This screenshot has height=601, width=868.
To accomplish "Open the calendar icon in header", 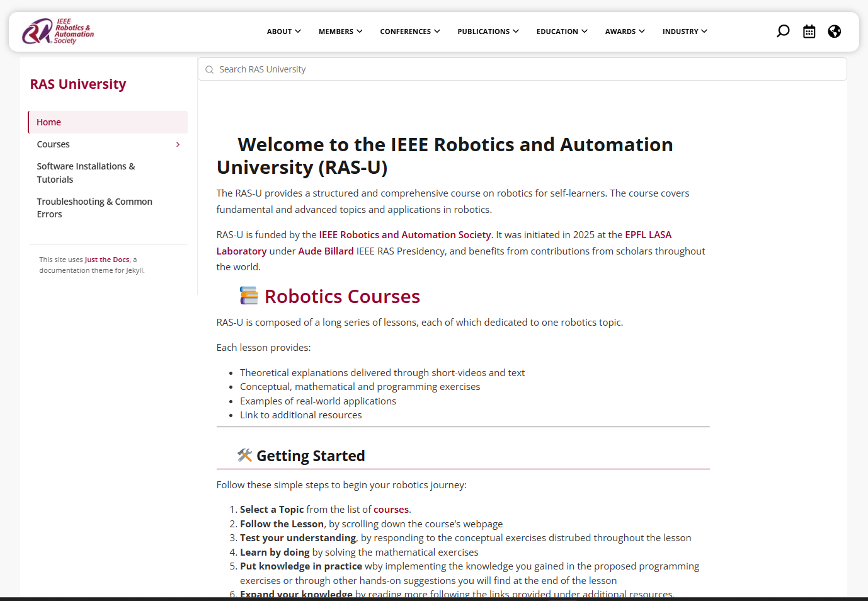I will pyautogui.click(x=809, y=31).
